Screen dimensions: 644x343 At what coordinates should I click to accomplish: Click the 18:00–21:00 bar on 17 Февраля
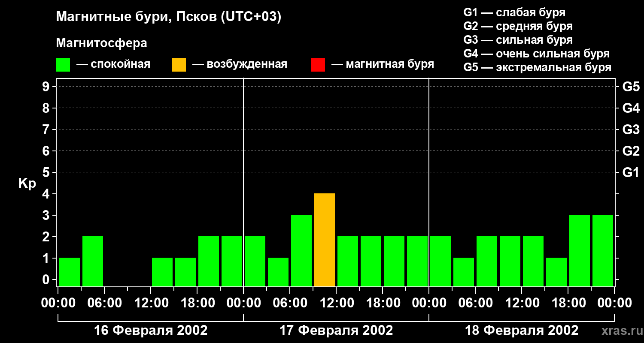pyautogui.click(x=394, y=261)
